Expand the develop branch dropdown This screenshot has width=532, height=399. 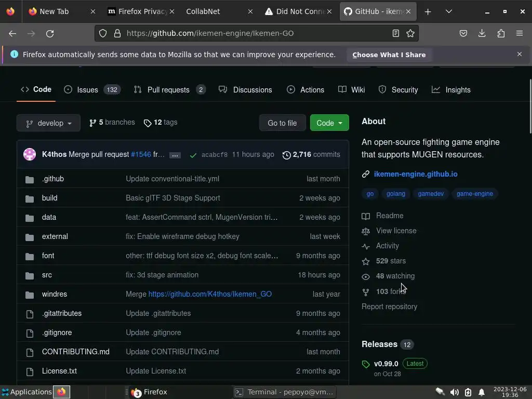tap(48, 123)
